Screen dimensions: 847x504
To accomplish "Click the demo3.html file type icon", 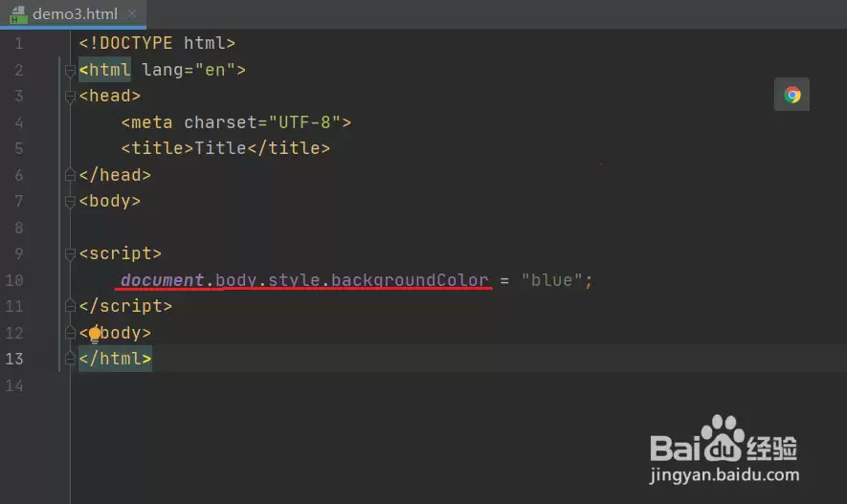I will (x=19, y=14).
